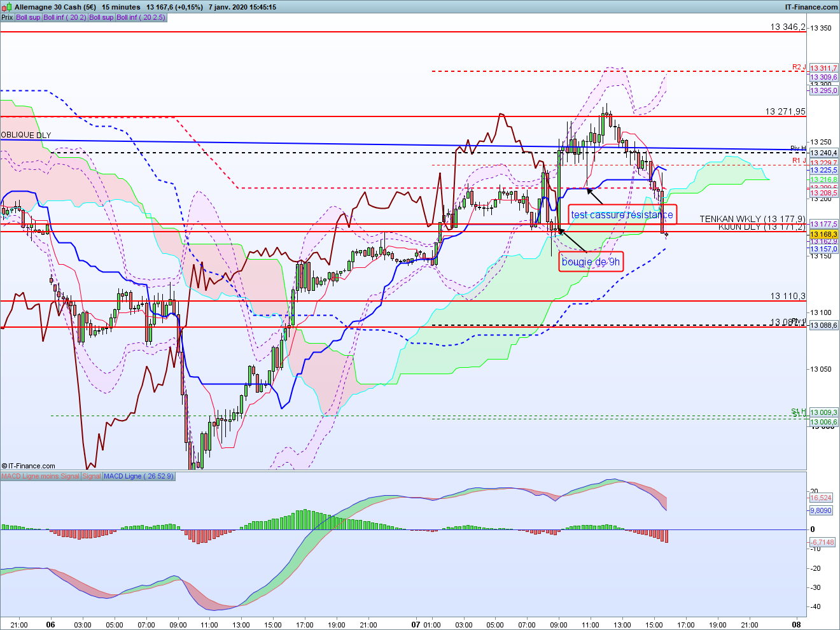The image size is (840, 630).
Task: Click the 13 088,6 price axis tag
Action: (823, 325)
